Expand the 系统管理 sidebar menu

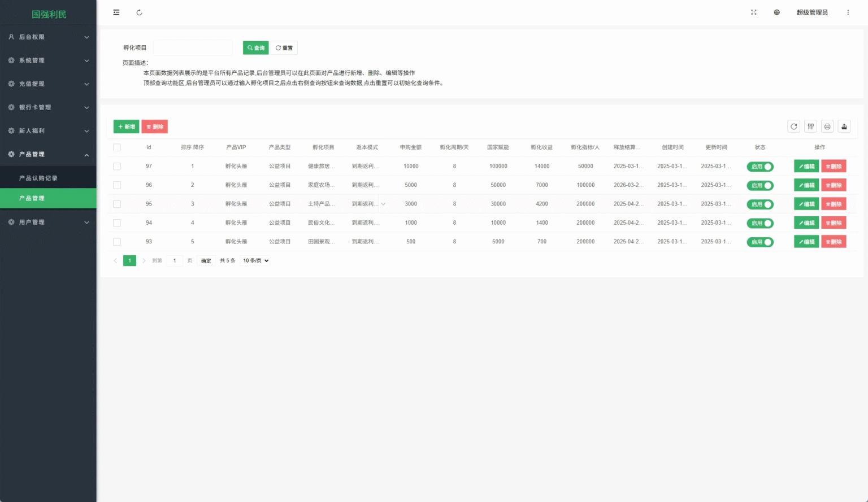point(48,60)
